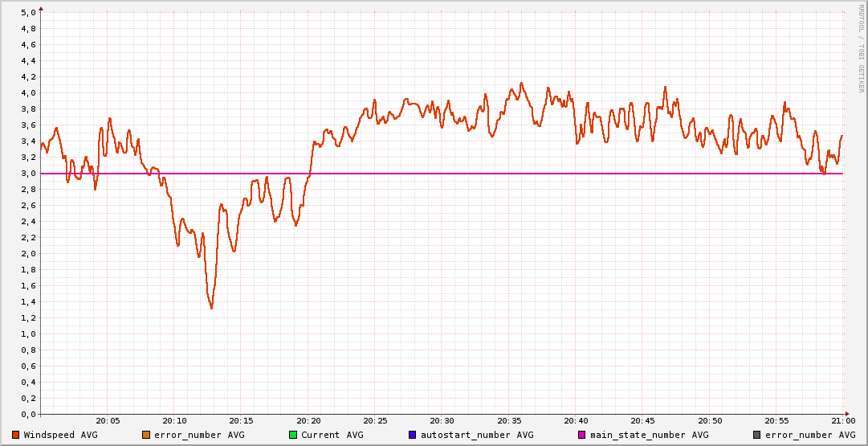Viewport: 868px width, 446px height.
Task: Select the 3,0 value on the y-axis
Action: tap(28, 174)
